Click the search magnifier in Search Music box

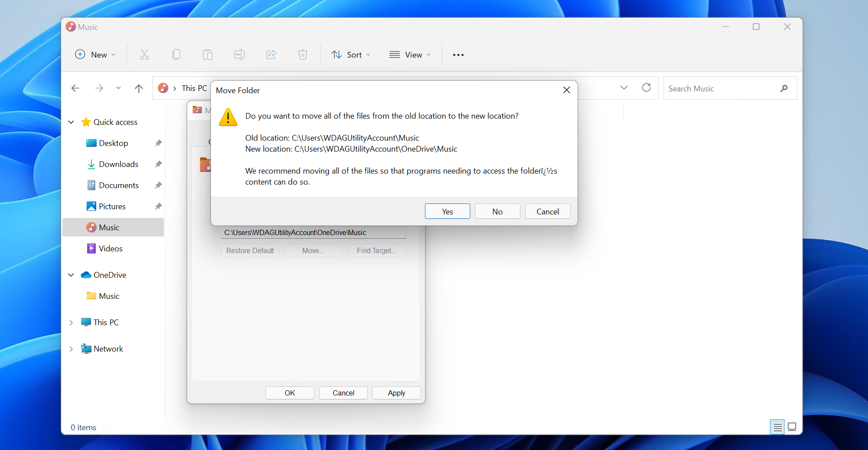pyautogui.click(x=784, y=88)
